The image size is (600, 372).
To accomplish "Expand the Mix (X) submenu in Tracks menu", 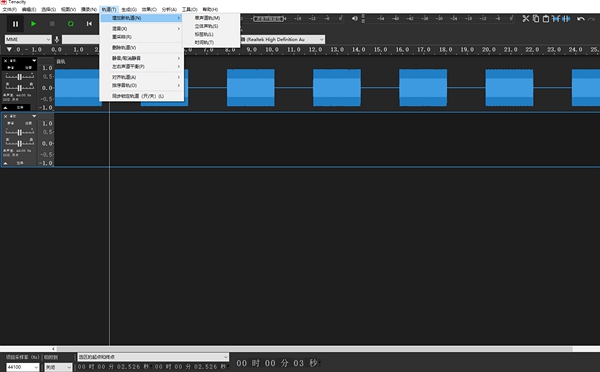I will tap(142, 28).
